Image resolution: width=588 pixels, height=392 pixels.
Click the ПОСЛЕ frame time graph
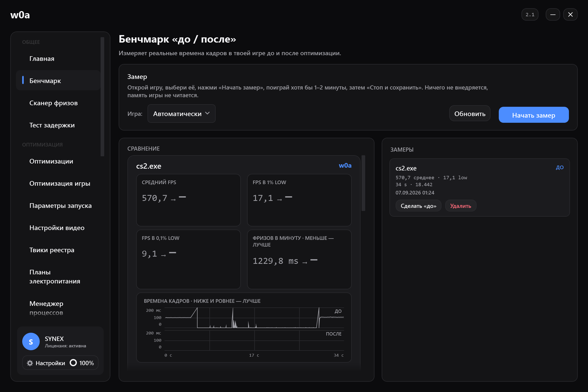tap(254, 340)
